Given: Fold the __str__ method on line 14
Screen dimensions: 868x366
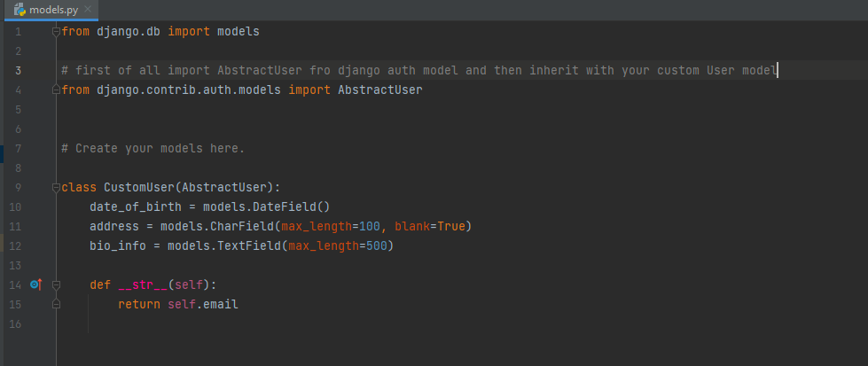Looking at the screenshot, I should [x=56, y=285].
